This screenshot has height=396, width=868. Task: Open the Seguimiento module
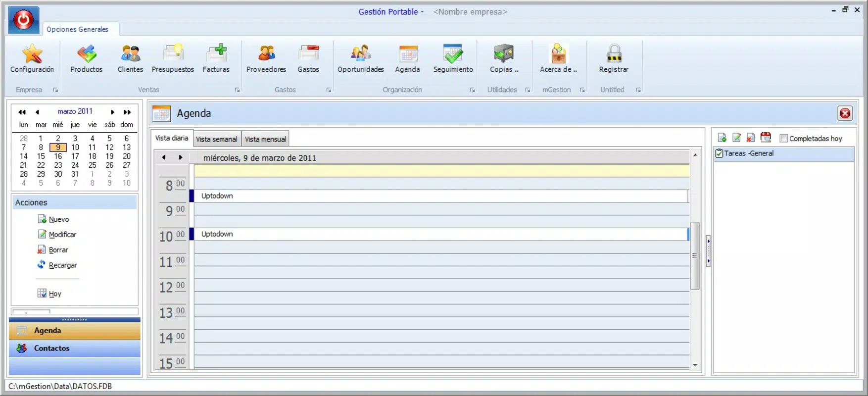point(453,58)
